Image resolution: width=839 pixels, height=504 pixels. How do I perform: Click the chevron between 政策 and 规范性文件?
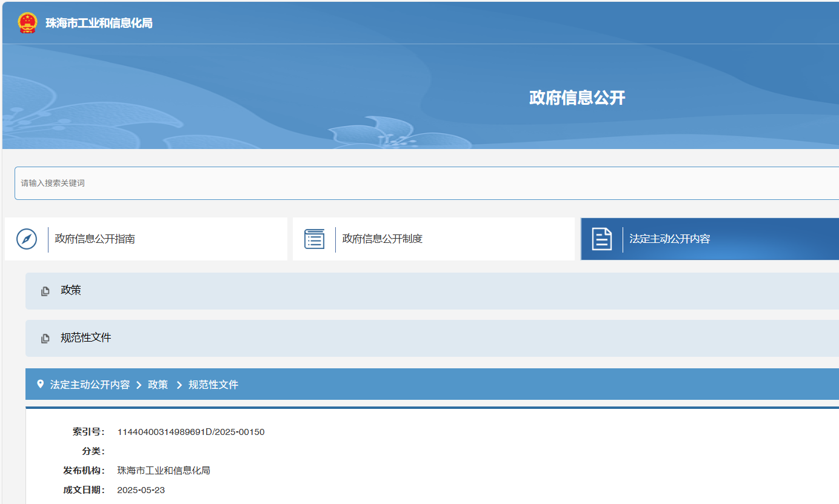click(x=179, y=384)
